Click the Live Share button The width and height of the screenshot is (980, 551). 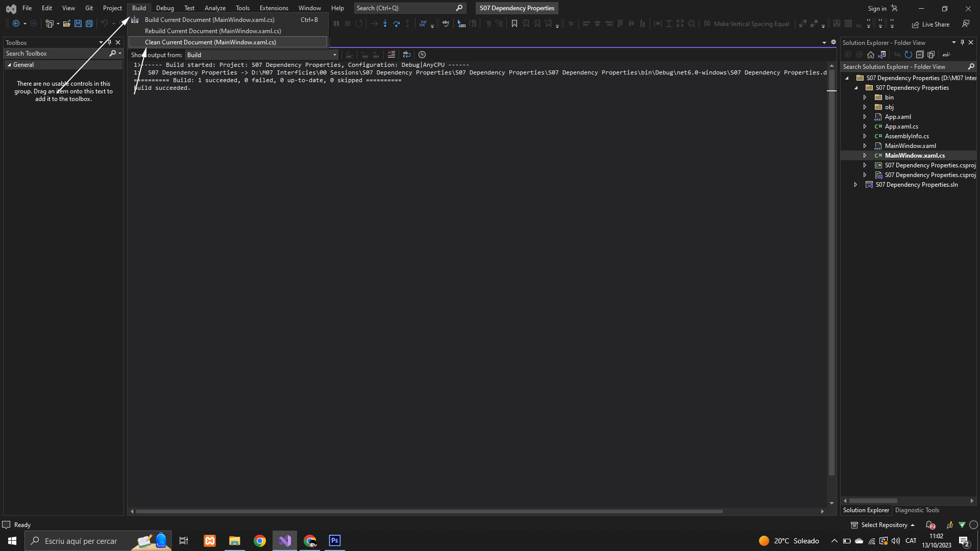click(930, 24)
